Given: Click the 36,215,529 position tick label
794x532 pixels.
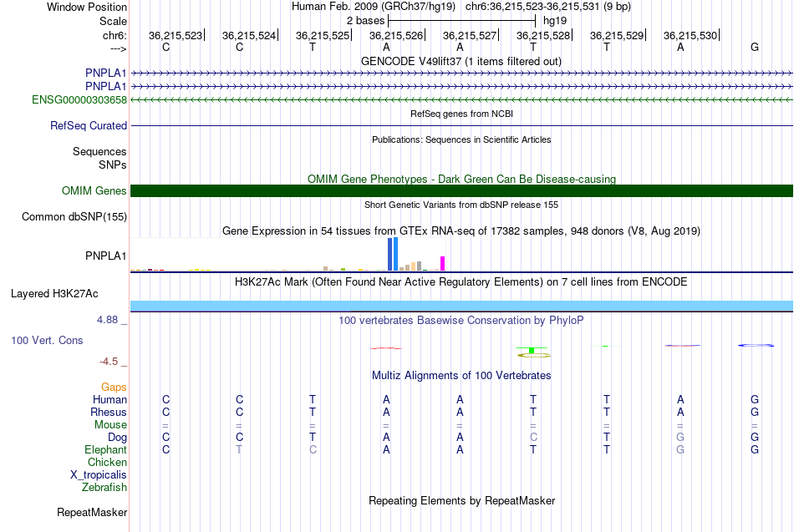Looking at the screenshot, I should [617, 35].
